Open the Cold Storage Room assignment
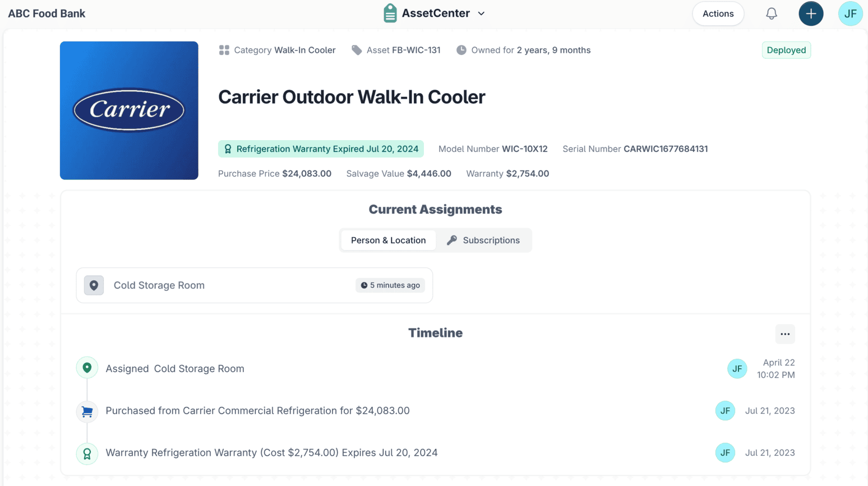This screenshot has width=868, height=486. tap(255, 285)
